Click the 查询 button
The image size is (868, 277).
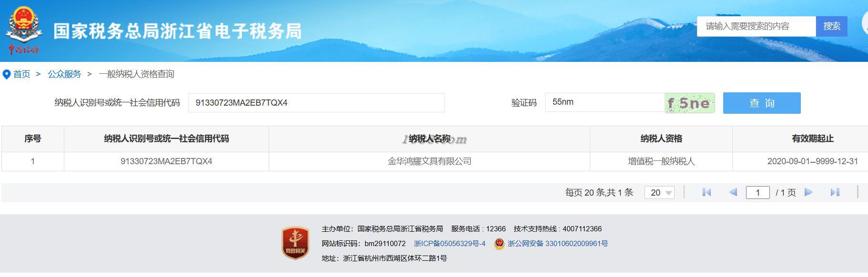(762, 103)
